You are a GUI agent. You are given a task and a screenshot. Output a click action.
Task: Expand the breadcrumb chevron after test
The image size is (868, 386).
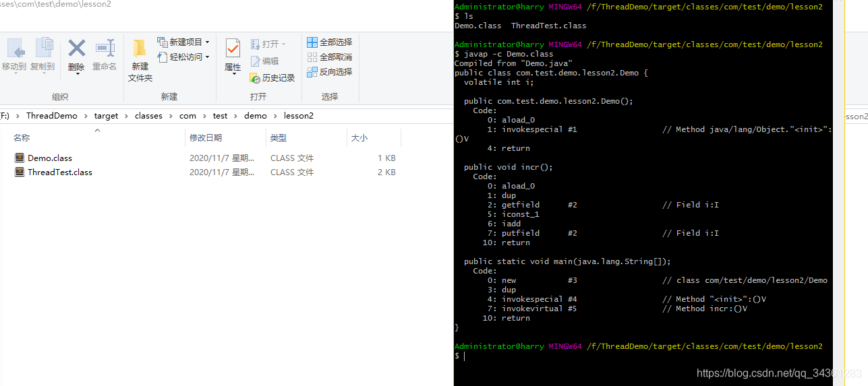point(236,116)
